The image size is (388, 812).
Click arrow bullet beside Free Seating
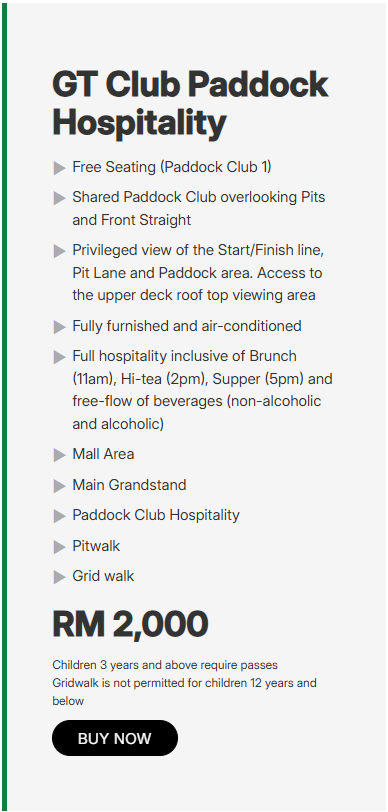[60, 168]
